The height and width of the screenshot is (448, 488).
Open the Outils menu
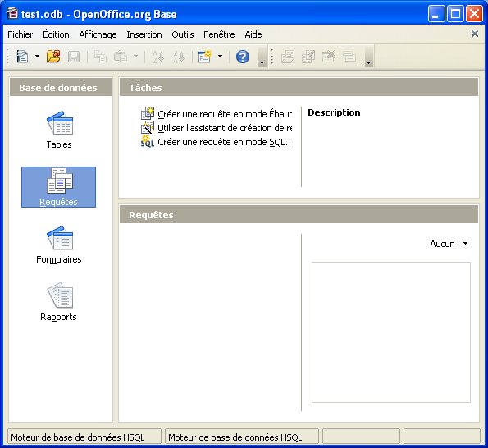(x=183, y=34)
